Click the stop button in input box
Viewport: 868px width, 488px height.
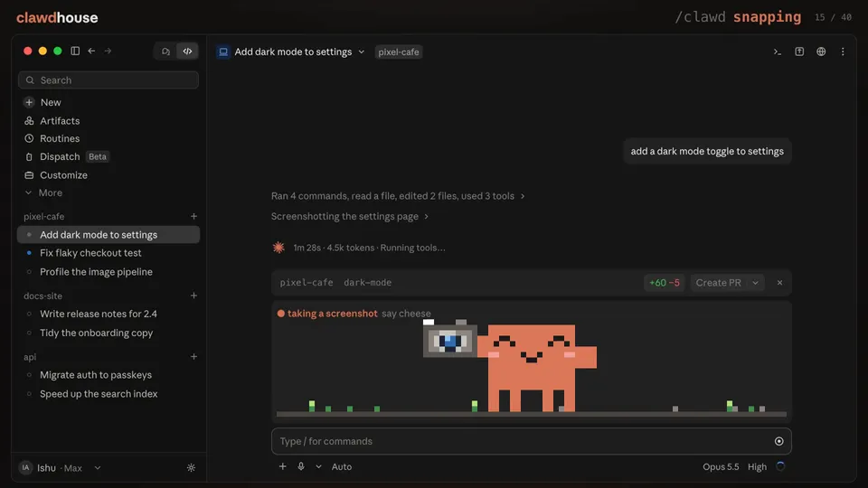778,441
